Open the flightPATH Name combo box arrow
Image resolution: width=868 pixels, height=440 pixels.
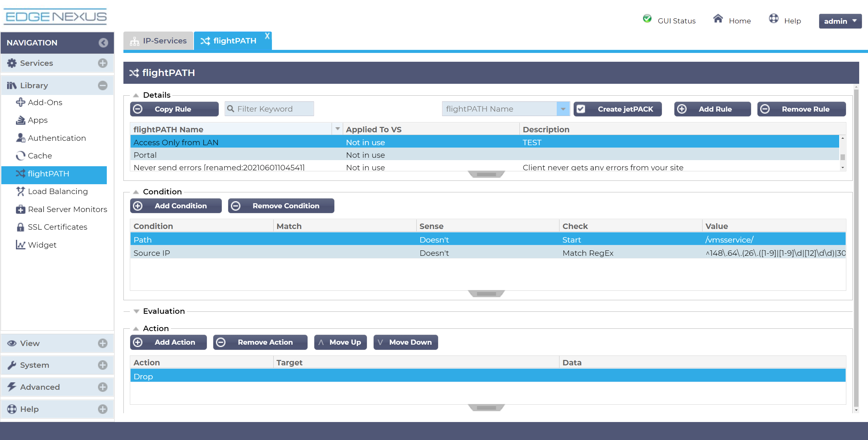[x=563, y=109]
